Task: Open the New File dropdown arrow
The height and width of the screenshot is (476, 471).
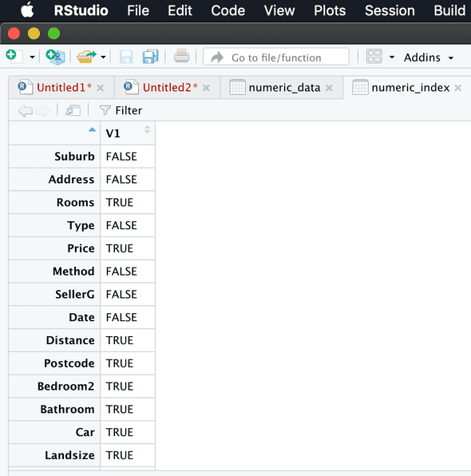Action: (32, 57)
